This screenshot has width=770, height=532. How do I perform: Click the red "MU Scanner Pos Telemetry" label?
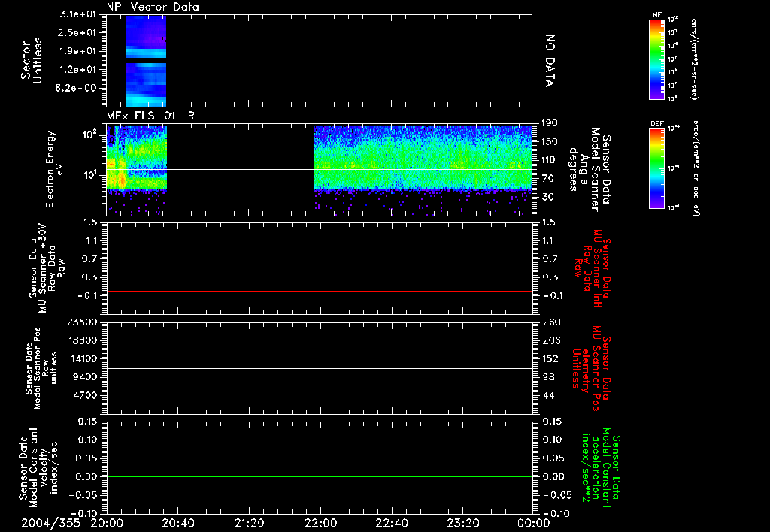click(x=591, y=368)
